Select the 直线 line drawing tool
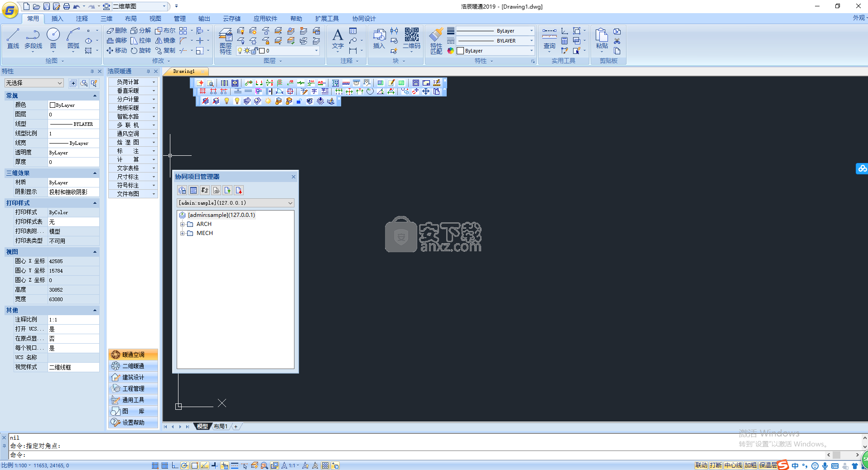The image size is (868, 470). click(13, 38)
